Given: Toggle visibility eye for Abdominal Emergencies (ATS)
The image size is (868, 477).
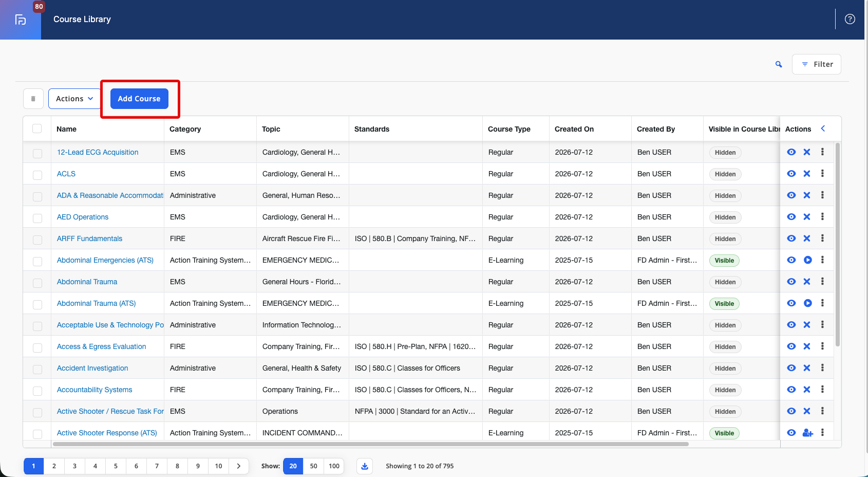Looking at the screenshot, I should point(791,260).
